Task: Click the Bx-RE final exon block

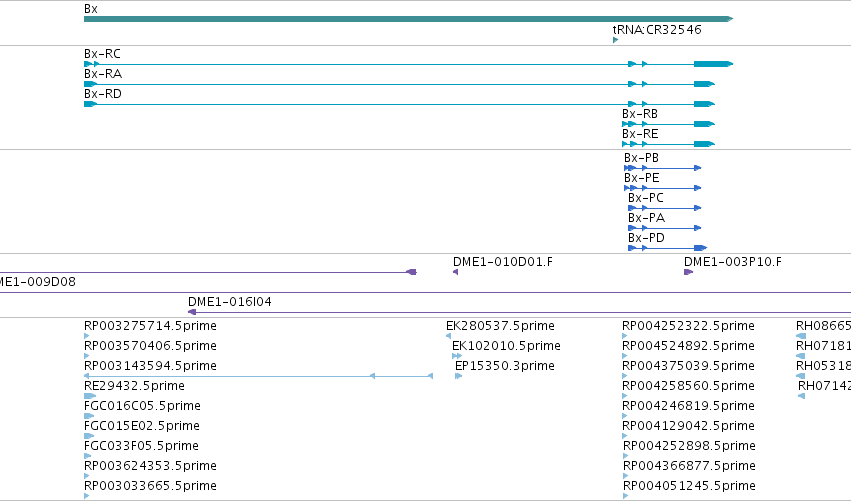Action: click(704, 144)
